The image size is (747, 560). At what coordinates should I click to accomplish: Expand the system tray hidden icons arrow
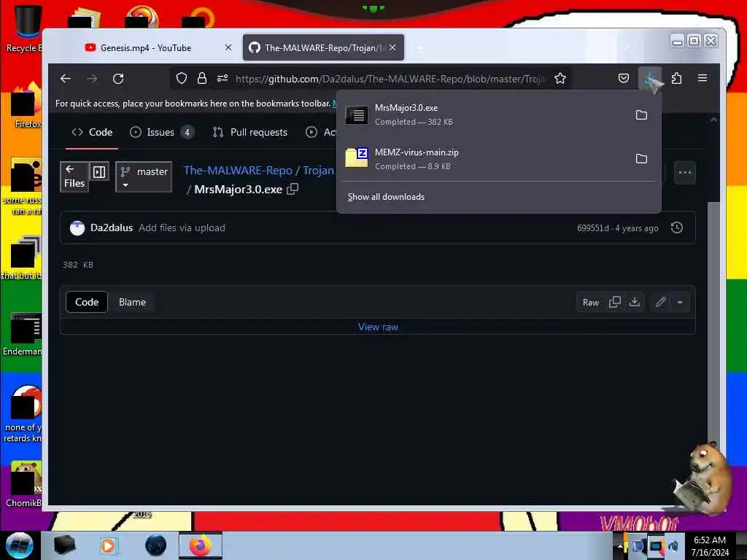[x=620, y=545]
